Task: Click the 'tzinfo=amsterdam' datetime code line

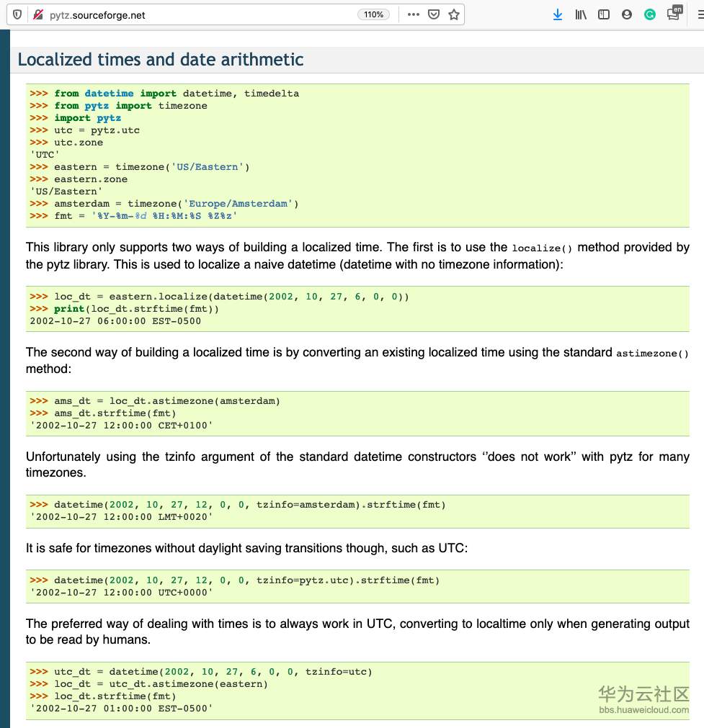Action: [238, 505]
